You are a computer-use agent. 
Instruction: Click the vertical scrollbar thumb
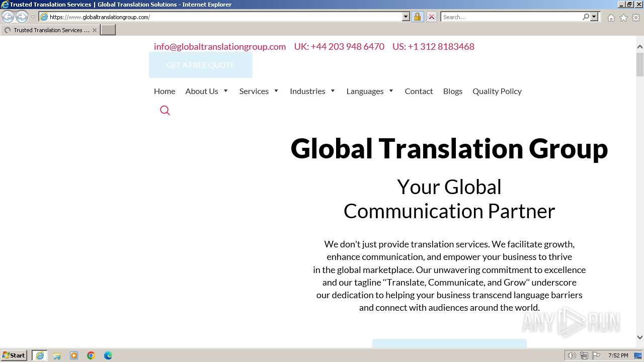pyautogui.click(x=640, y=64)
